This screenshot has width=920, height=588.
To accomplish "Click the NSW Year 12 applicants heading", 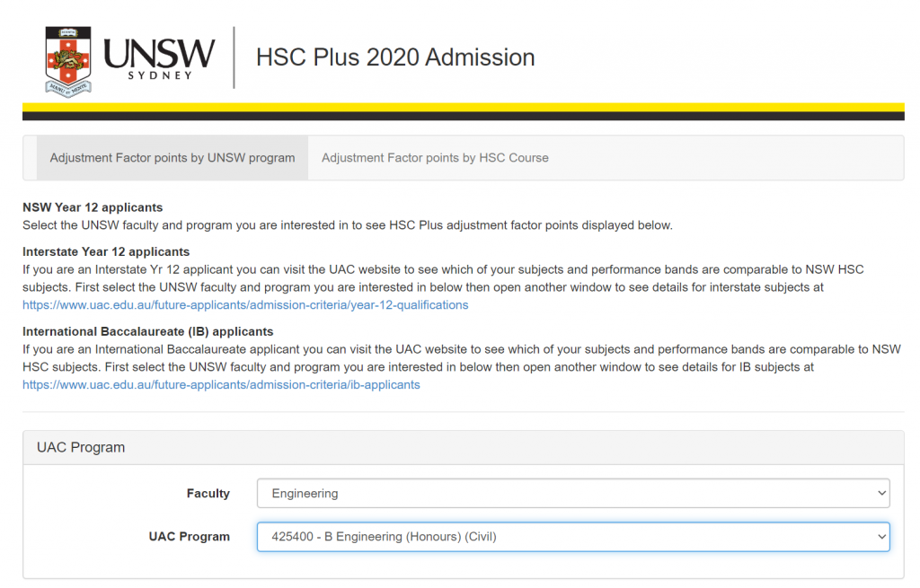I will coord(93,207).
